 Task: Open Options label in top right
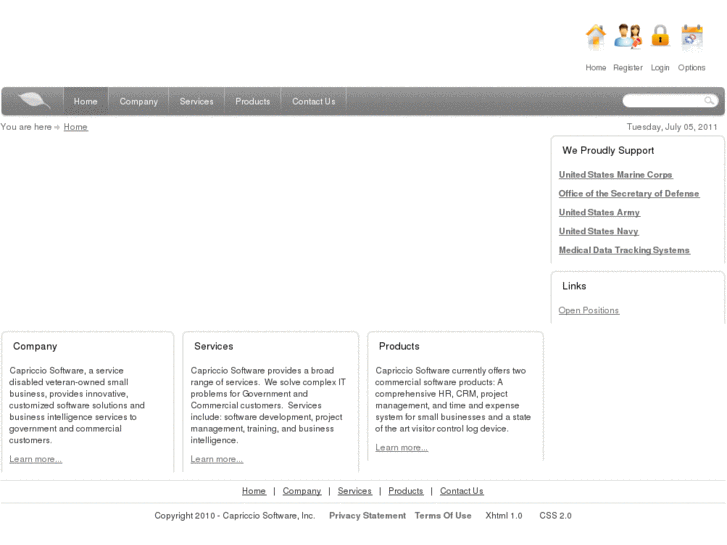(691, 68)
